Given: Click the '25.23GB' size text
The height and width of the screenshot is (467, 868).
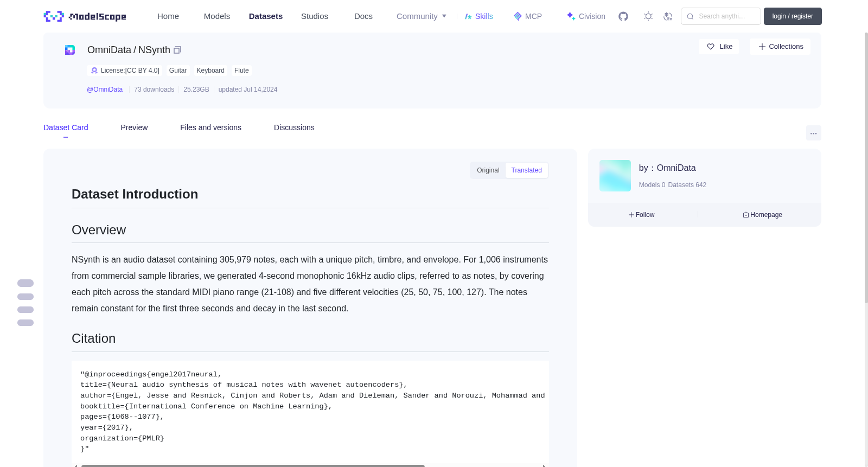Looking at the screenshot, I should click(x=196, y=89).
